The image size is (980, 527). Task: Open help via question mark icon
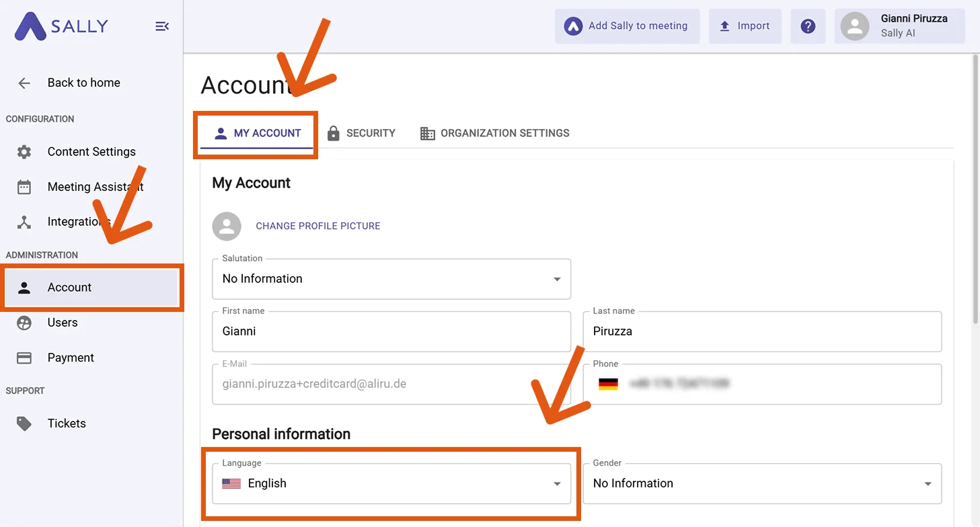(x=808, y=26)
